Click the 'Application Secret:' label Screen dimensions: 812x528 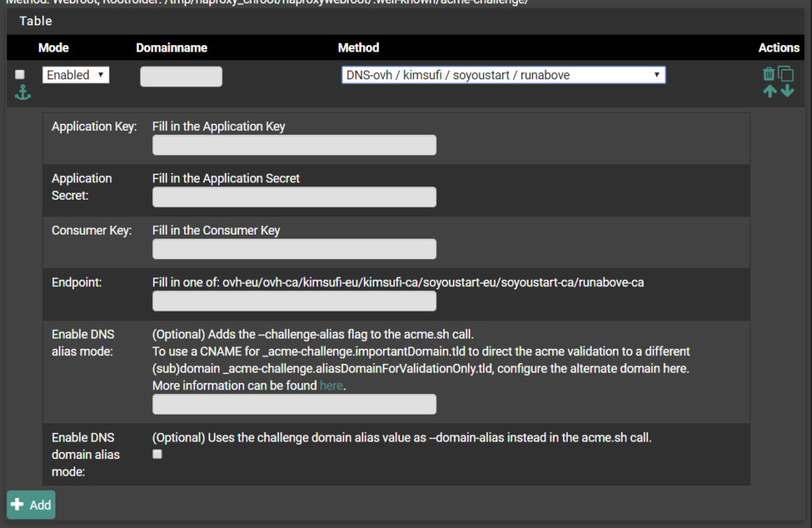click(x=82, y=187)
